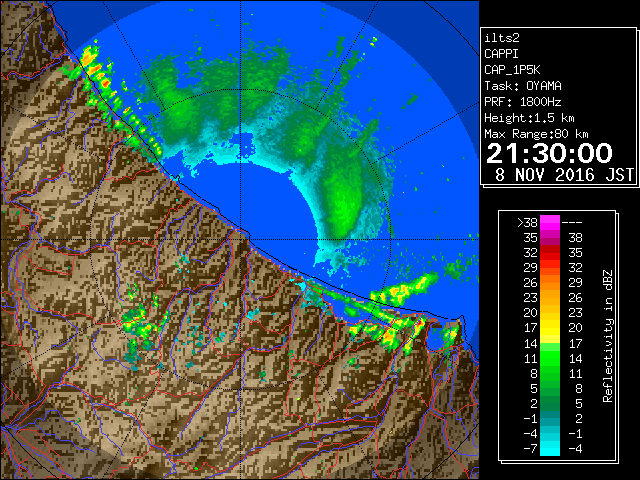Pick the magenta >38 dBZ swatch

point(550,223)
